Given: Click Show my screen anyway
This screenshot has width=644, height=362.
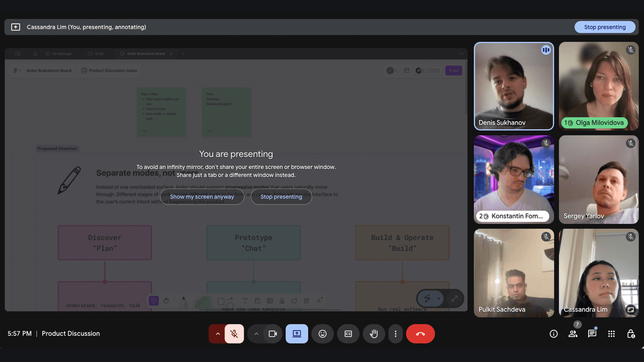Looking at the screenshot, I should tap(202, 197).
